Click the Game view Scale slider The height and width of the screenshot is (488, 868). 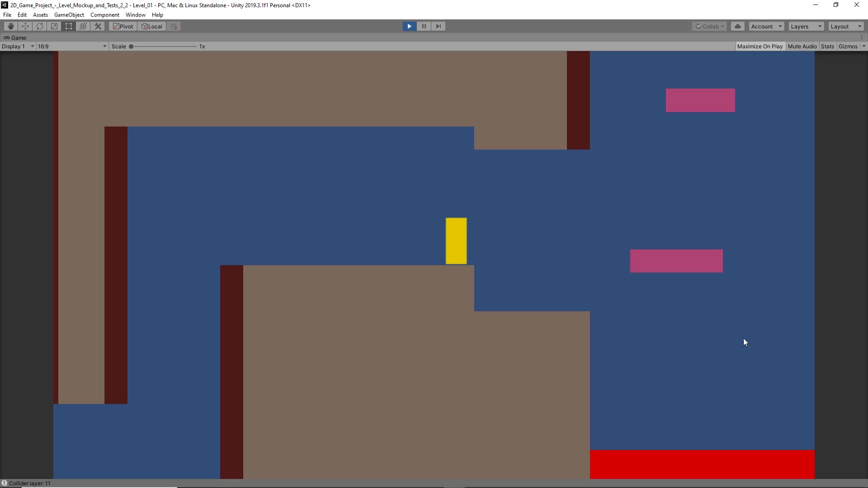point(163,46)
